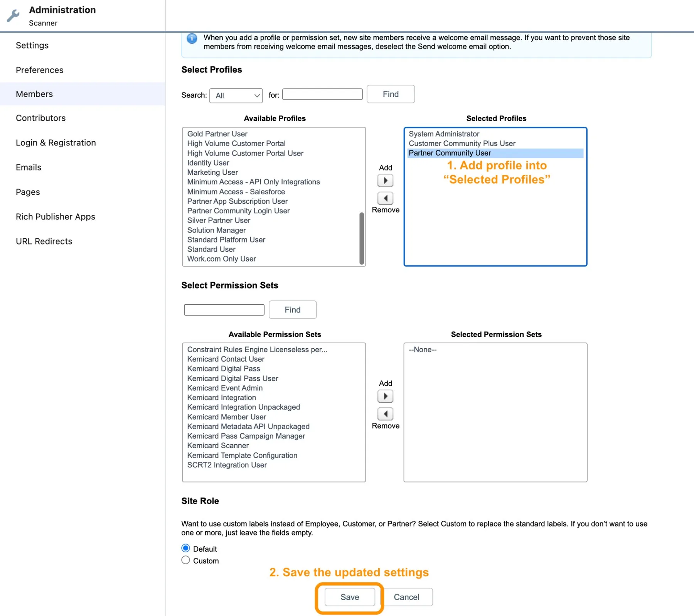Open URL Redirects in the sidebar

tap(44, 241)
